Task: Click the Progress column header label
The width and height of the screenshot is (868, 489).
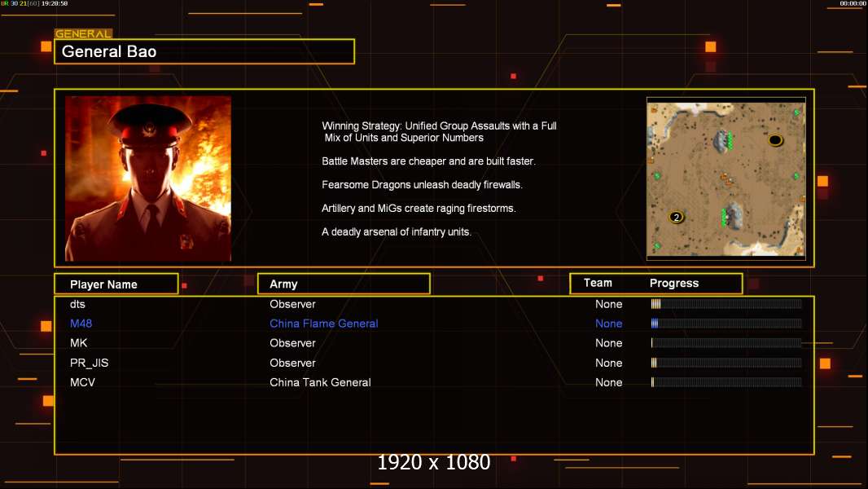Action: coord(673,283)
